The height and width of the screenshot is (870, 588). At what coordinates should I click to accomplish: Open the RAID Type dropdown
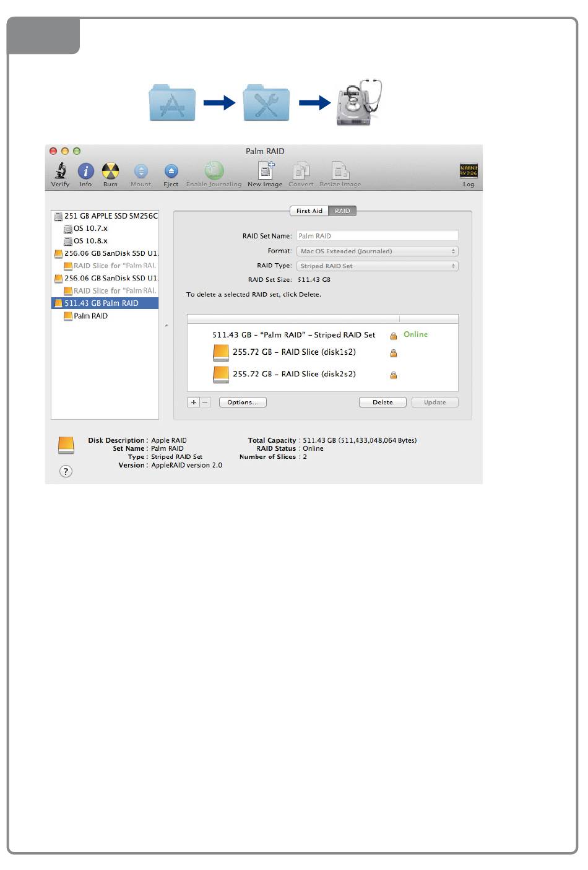[378, 266]
